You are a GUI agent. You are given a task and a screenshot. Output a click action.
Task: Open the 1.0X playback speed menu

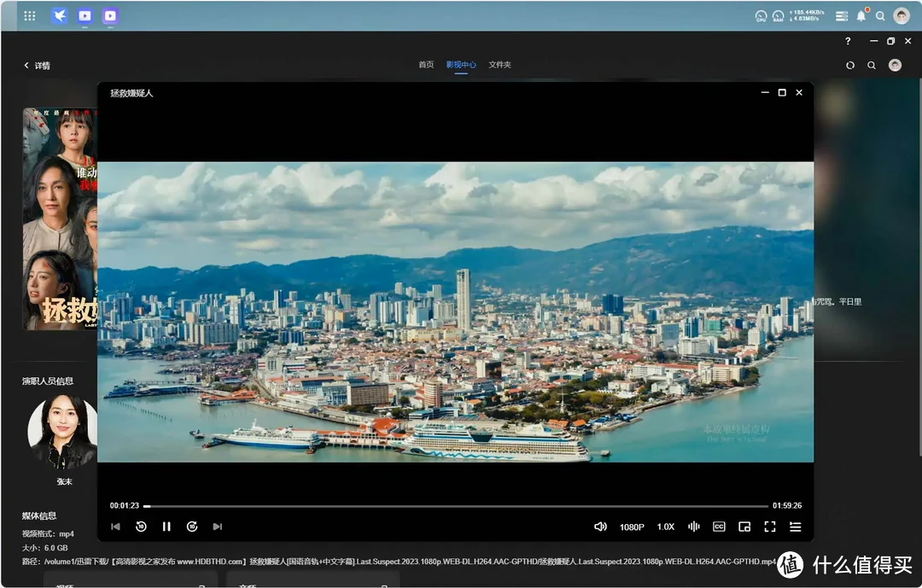[x=666, y=527]
